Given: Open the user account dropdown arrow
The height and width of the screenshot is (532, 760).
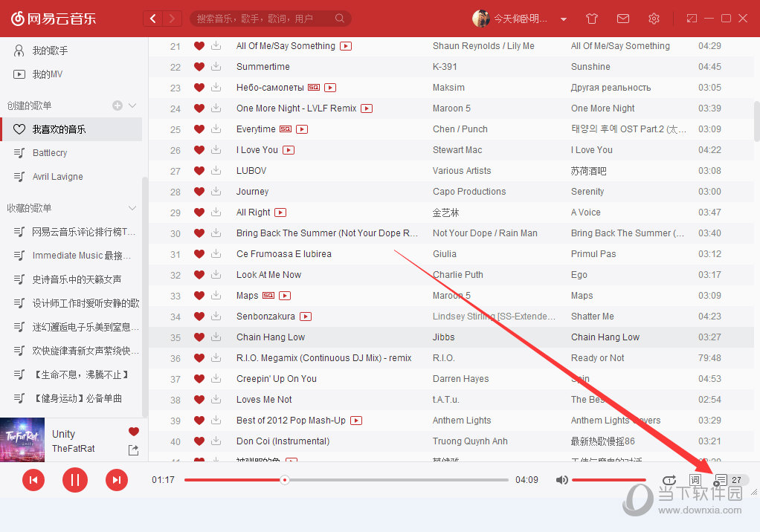Looking at the screenshot, I should tap(564, 19).
